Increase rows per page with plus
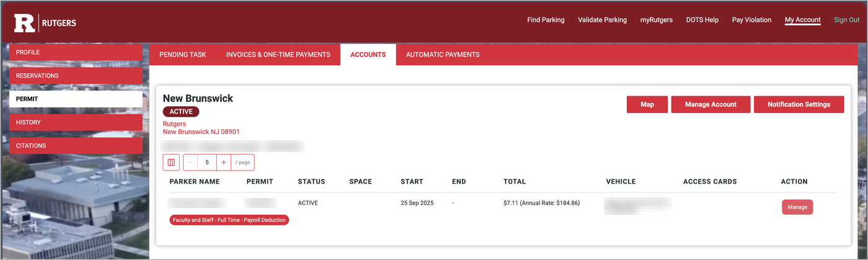 (x=223, y=163)
